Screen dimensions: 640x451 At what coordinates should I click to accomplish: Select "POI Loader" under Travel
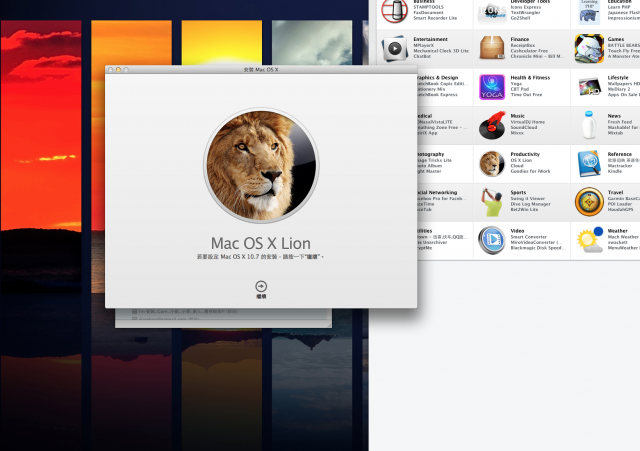[x=620, y=204]
